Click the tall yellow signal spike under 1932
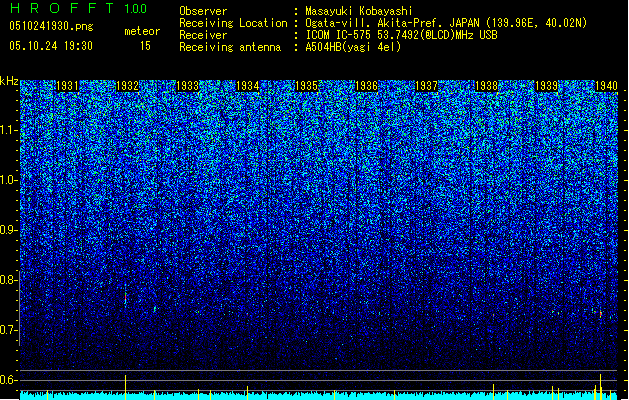Screen dimensions: 629x400 point(126,388)
